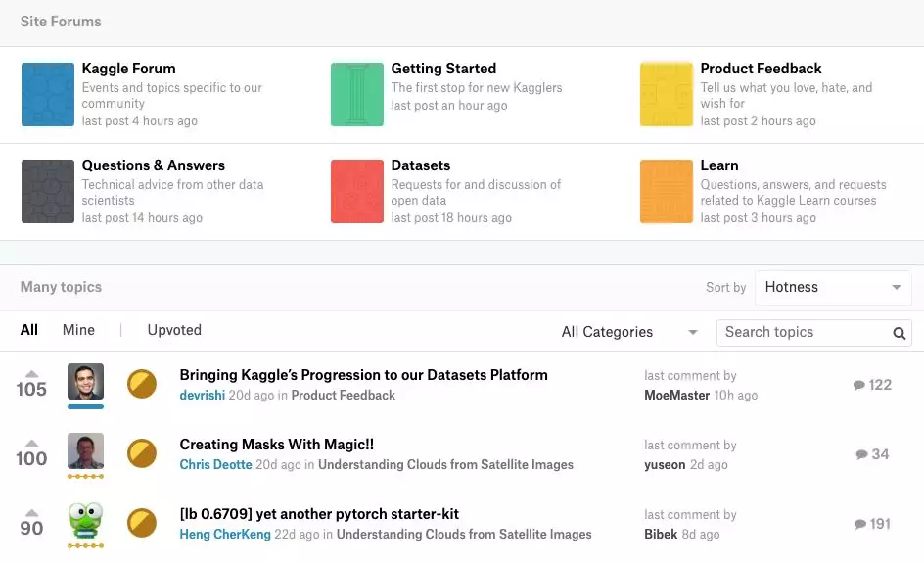924x565 pixels.
Task: Open the red Datasets tile icon
Action: 357,191
